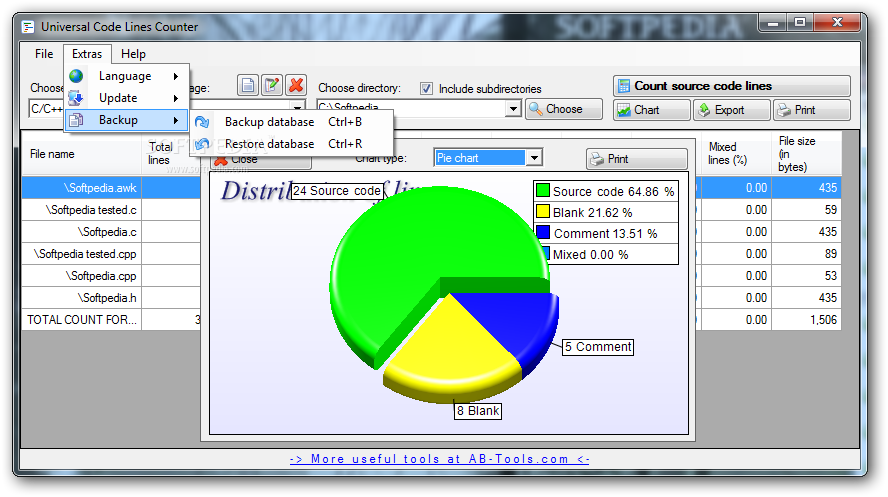Image resolution: width=888 pixels, height=497 pixels.
Task: Click the Backup database arrow icon
Action: pyautogui.click(x=202, y=122)
